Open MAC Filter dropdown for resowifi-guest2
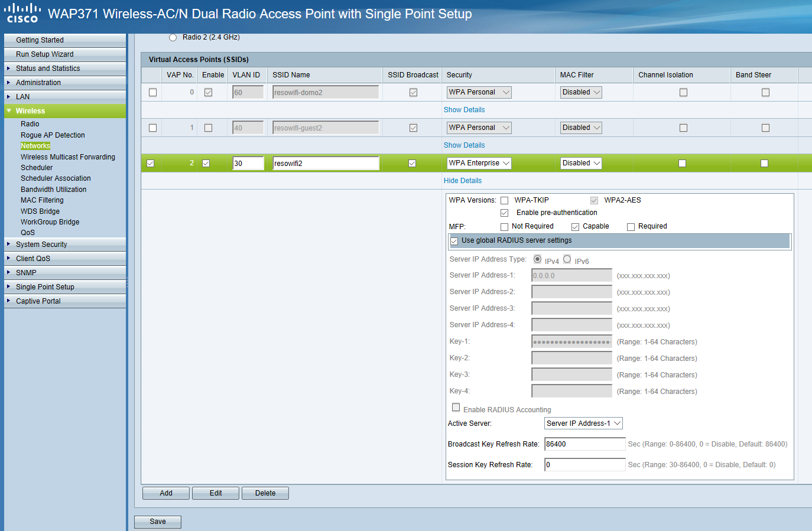Image resolution: width=812 pixels, height=531 pixels. (x=582, y=128)
